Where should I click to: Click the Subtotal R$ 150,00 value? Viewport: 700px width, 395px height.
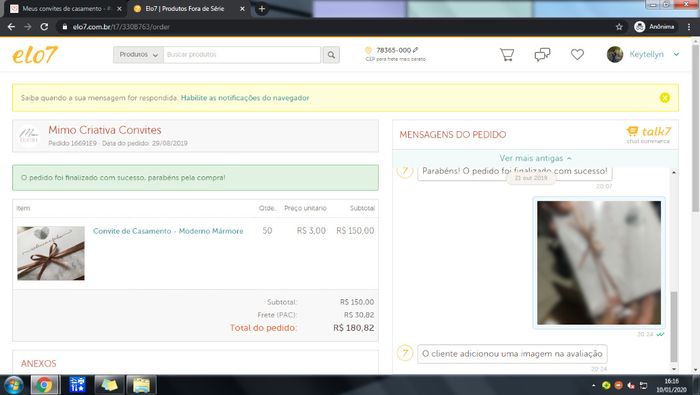point(357,302)
